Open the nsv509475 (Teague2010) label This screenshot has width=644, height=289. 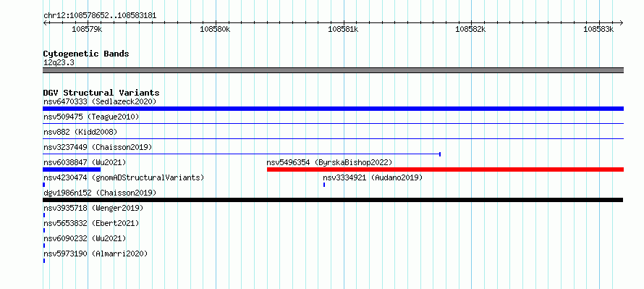coord(91,117)
